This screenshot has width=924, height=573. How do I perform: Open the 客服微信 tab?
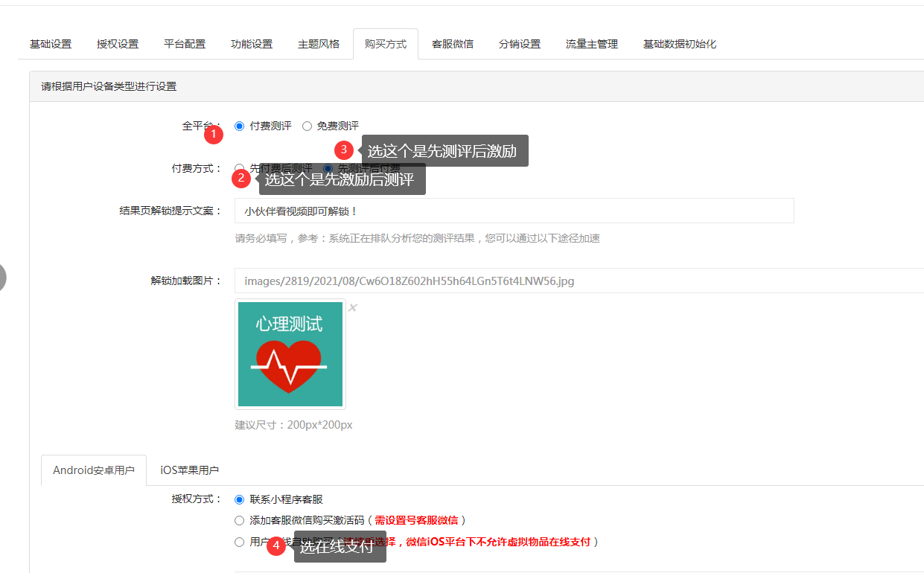[x=453, y=44]
